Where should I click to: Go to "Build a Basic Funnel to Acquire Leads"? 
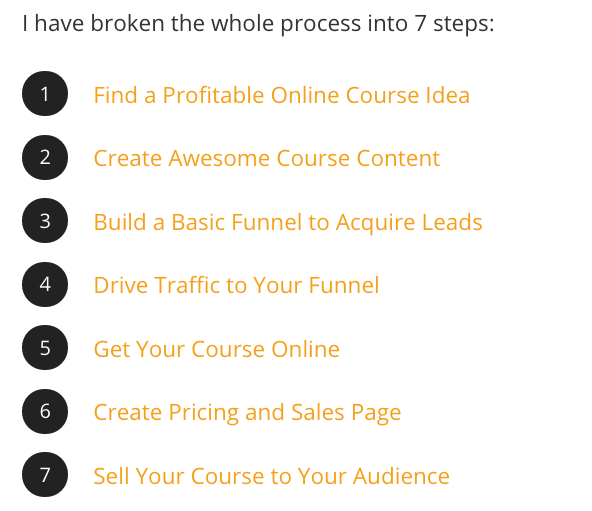(x=288, y=222)
